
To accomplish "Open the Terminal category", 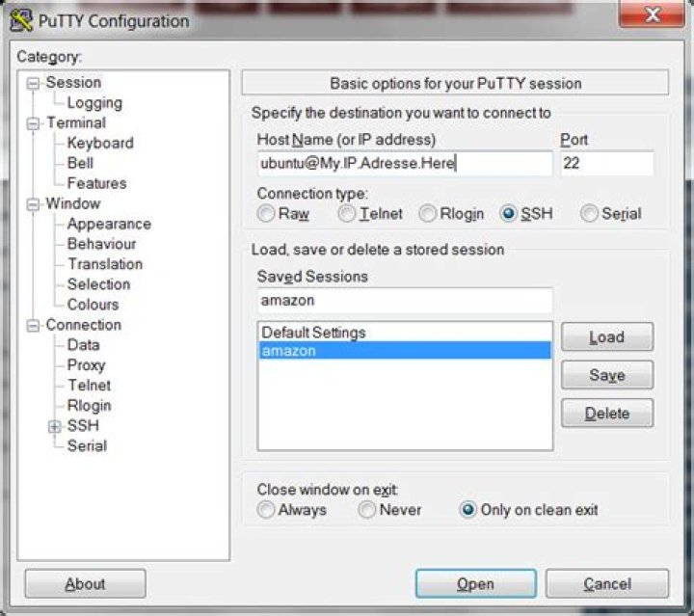I will [76, 123].
